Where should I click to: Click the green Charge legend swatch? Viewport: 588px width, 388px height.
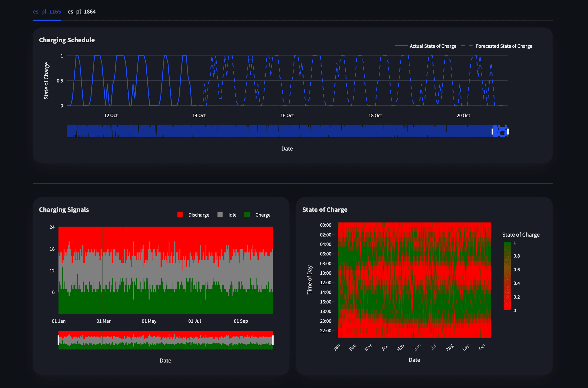pos(247,215)
